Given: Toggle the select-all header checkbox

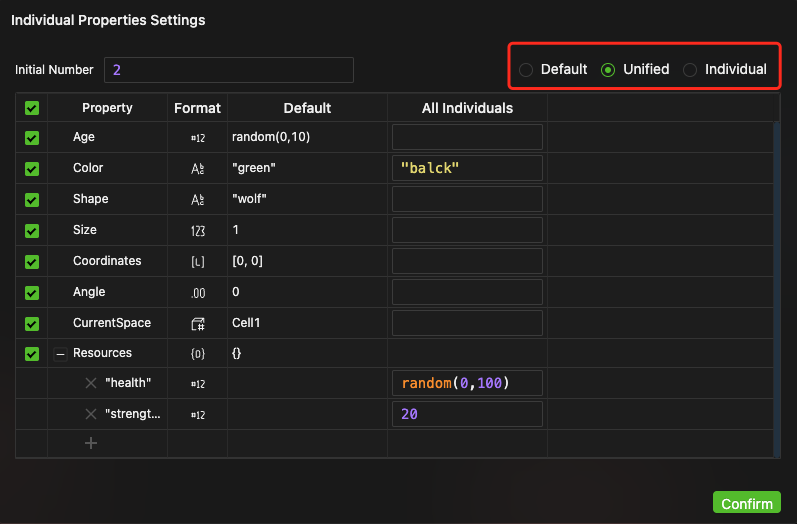Looking at the screenshot, I should [x=32, y=108].
